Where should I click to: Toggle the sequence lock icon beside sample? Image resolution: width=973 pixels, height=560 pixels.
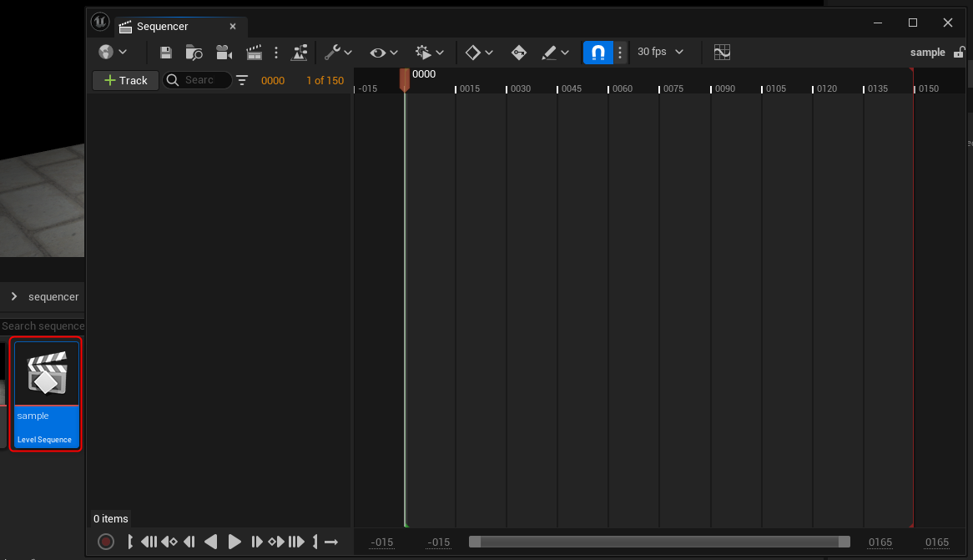pos(960,53)
